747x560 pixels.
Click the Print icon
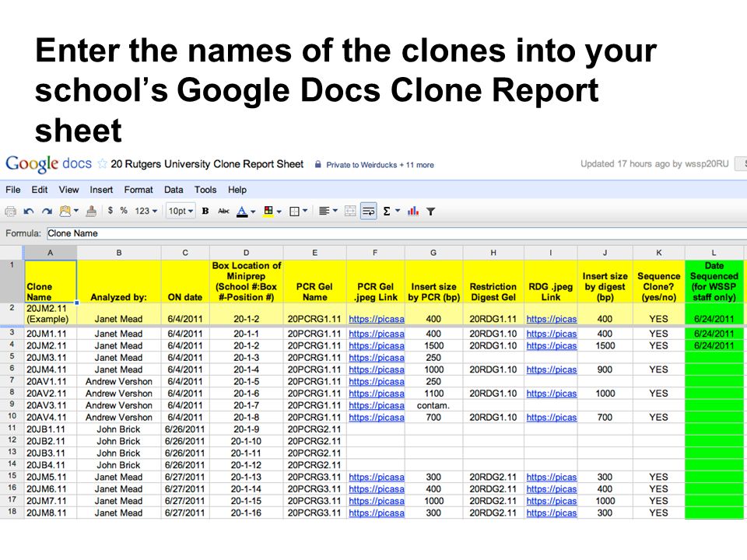(10, 211)
